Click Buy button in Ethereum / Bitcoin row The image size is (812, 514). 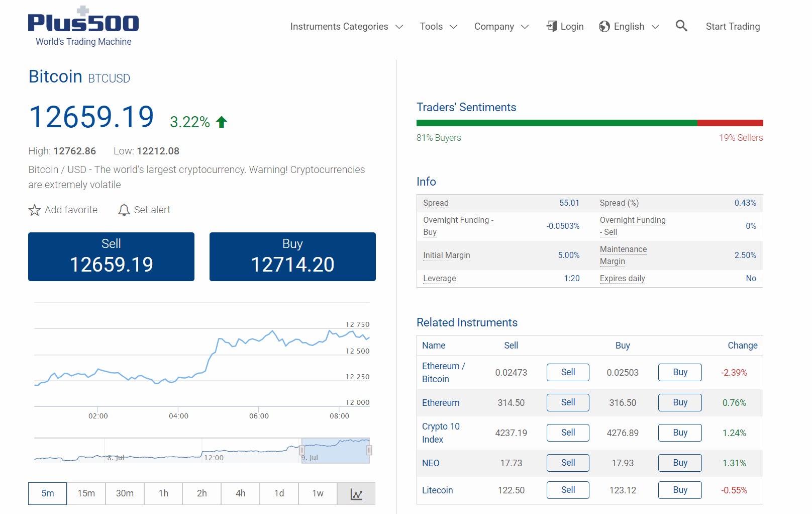pyautogui.click(x=680, y=372)
